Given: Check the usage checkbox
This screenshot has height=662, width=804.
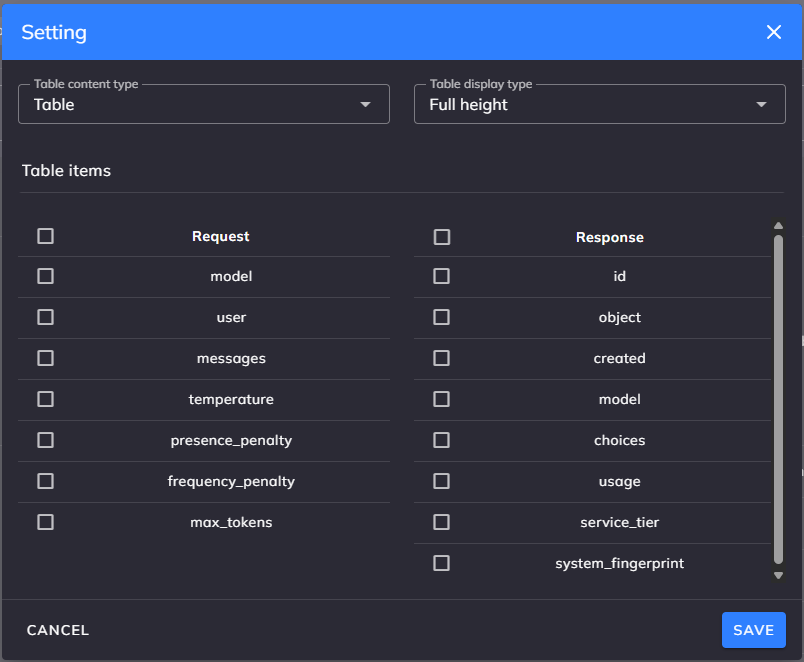Looking at the screenshot, I should pos(441,482).
